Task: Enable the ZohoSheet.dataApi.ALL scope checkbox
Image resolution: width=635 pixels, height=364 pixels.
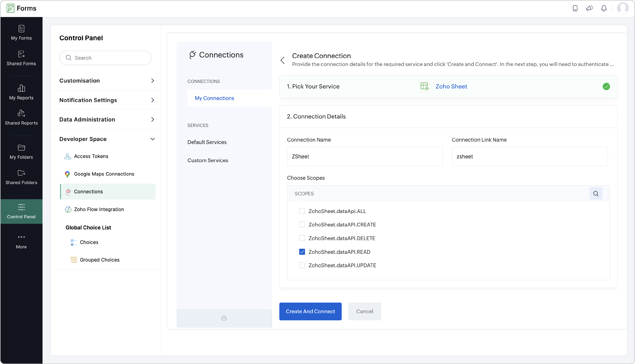Action: [x=302, y=211]
